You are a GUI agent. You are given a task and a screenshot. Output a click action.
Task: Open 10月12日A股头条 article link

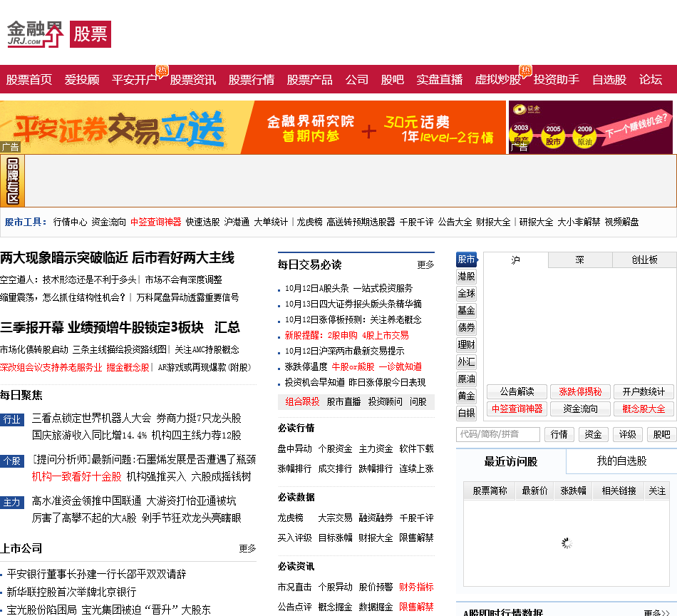[349, 288]
